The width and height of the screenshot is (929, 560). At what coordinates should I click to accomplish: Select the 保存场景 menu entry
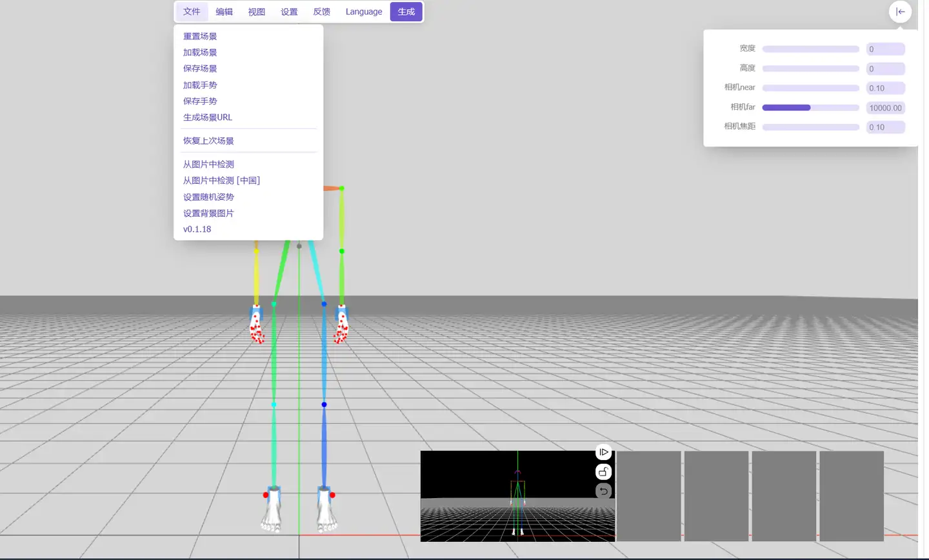point(200,68)
